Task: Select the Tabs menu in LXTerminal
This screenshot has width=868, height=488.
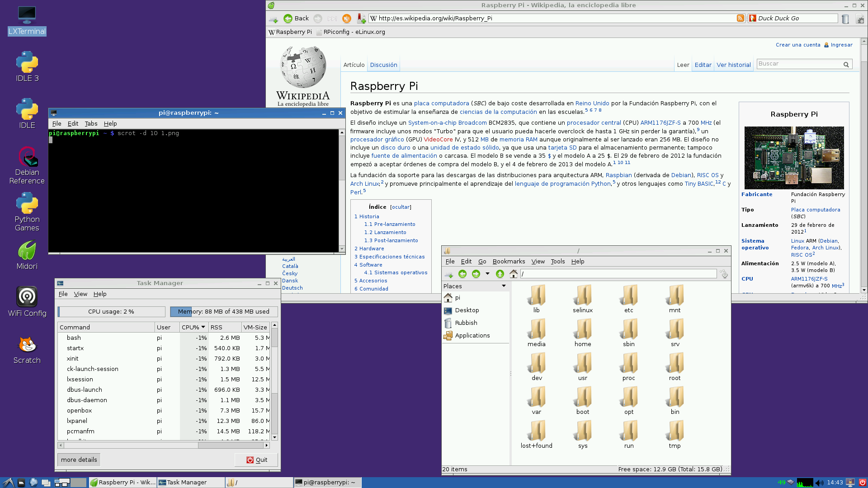Action: (x=90, y=123)
